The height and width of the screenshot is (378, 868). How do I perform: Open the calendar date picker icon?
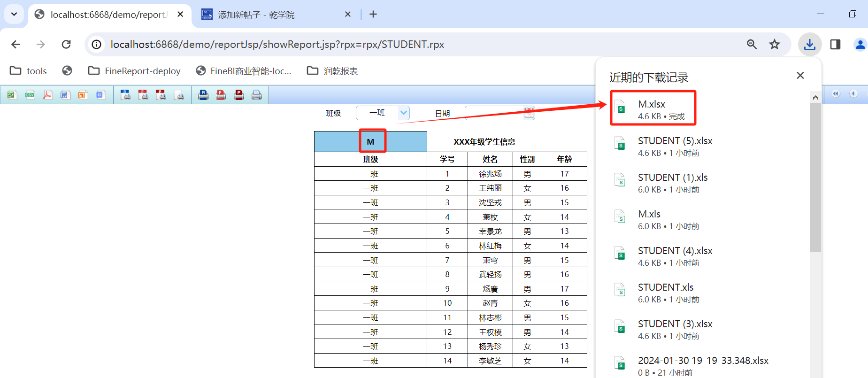(529, 113)
